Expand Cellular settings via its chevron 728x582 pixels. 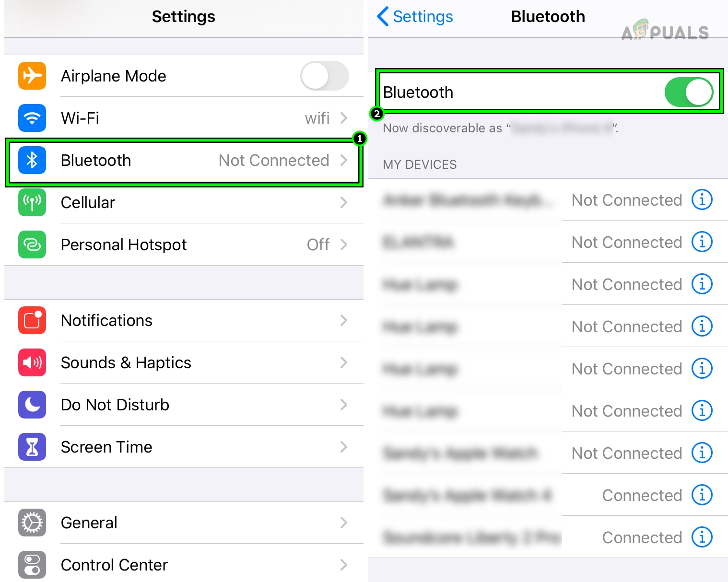tap(343, 202)
